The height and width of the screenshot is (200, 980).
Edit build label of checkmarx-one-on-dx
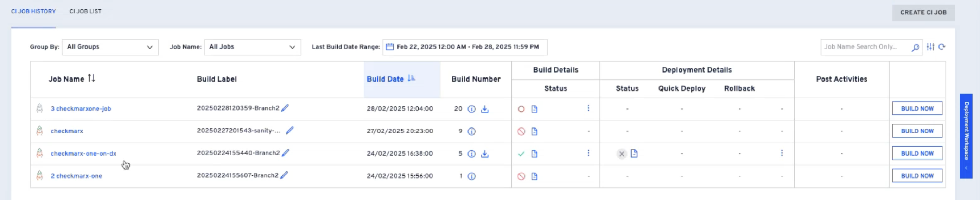click(286, 153)
